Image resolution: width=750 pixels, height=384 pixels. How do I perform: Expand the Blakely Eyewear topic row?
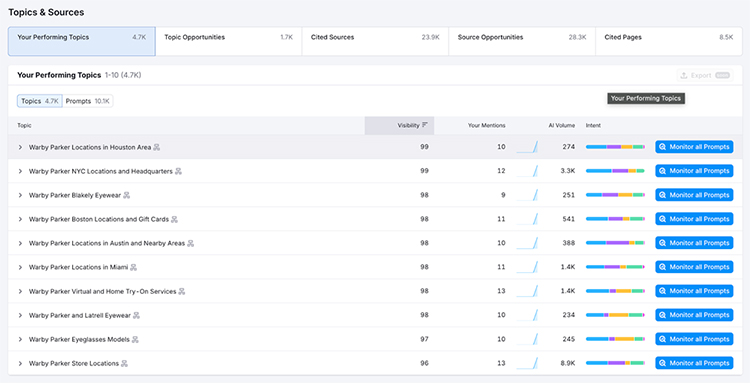click(x=20, y=195)
